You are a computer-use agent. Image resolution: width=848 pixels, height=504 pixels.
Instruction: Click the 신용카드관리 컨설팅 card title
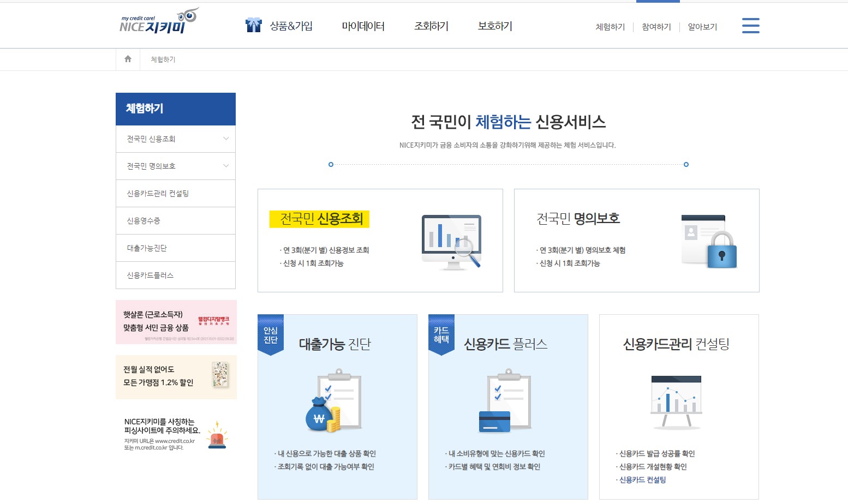tap(676, 344)
